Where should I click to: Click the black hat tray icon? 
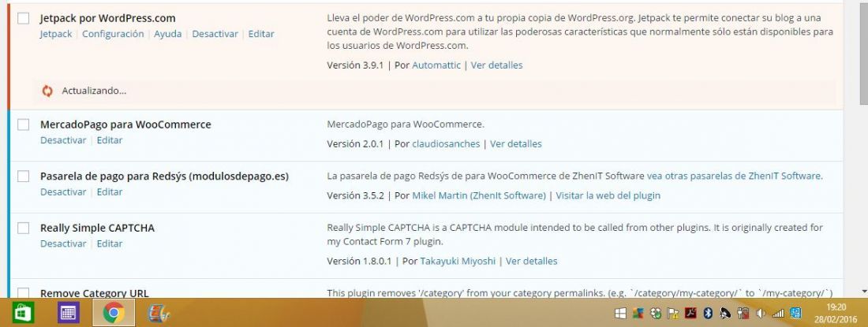[725, 313]
